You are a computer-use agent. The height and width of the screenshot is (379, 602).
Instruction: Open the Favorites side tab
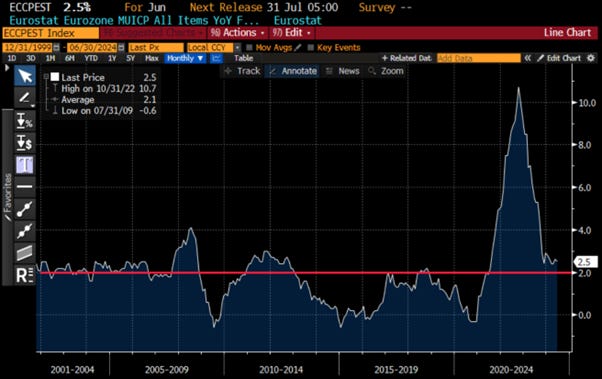(7, 197)
